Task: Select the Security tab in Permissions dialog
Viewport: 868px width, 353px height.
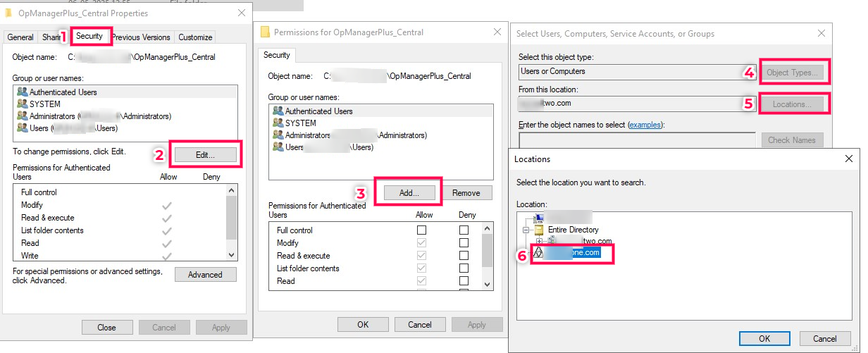Action: [277, 55]
